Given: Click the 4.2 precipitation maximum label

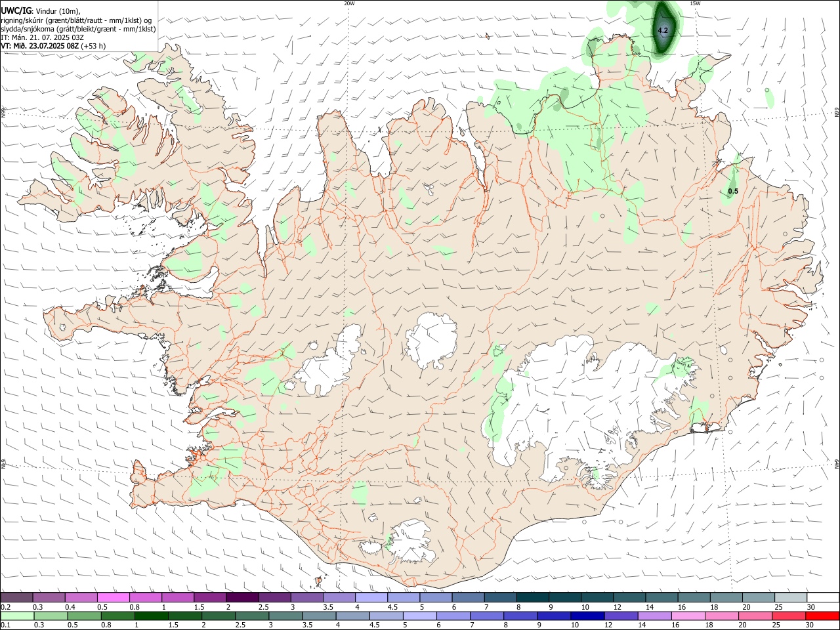Looking at the screenshot, I should tap(663, 30).
